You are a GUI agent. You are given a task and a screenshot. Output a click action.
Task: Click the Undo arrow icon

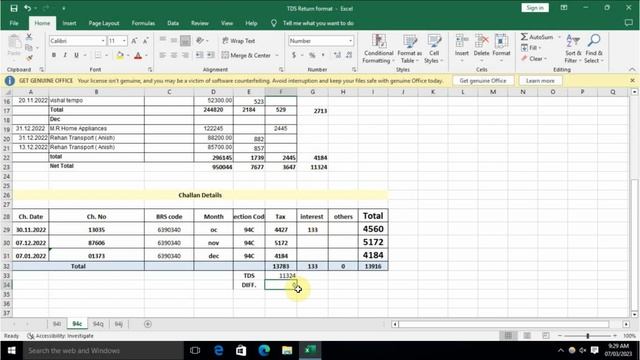tap(27, 8)
